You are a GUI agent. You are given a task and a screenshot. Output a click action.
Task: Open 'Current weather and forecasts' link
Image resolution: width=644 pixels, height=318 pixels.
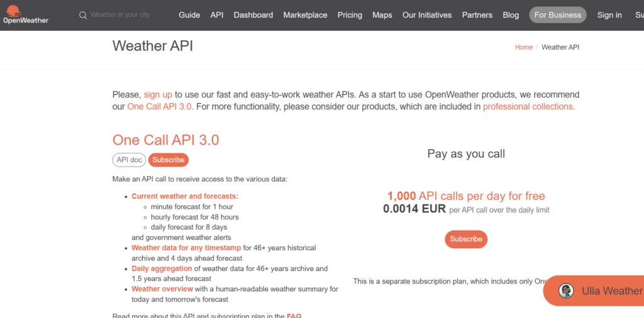click(185, 196)
